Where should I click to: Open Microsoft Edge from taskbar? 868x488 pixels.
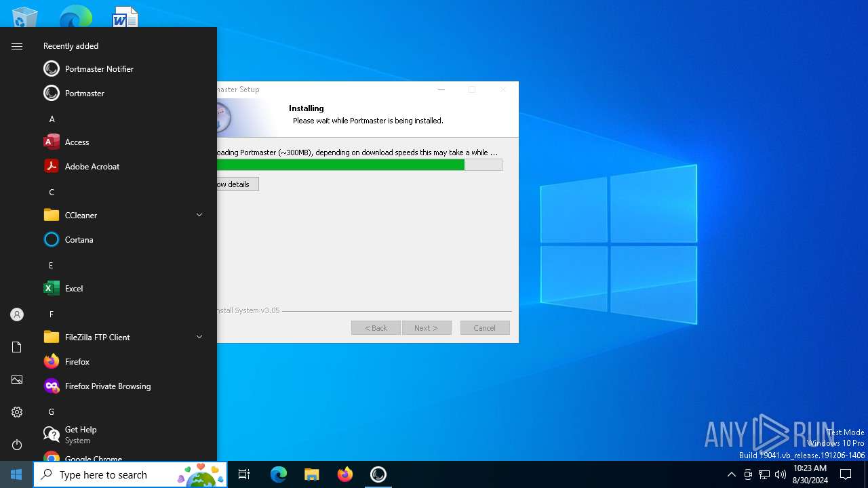point(279,474)
